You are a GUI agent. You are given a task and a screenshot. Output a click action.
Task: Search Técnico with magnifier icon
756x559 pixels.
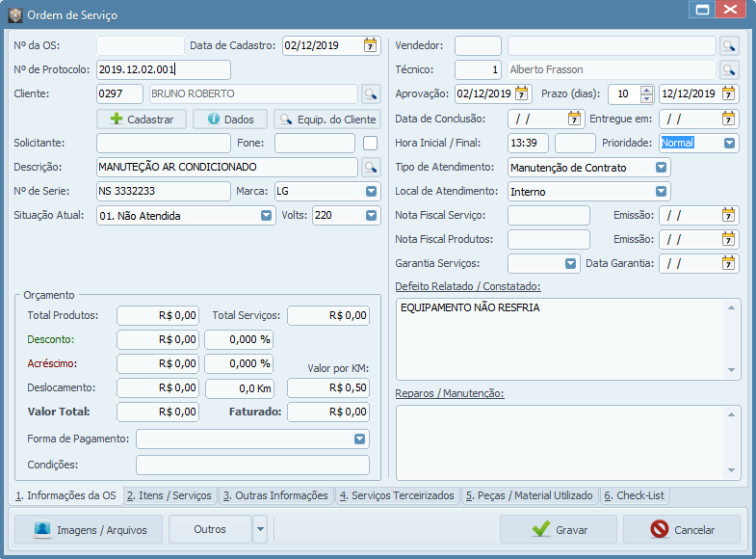click(x=728, y=70)
